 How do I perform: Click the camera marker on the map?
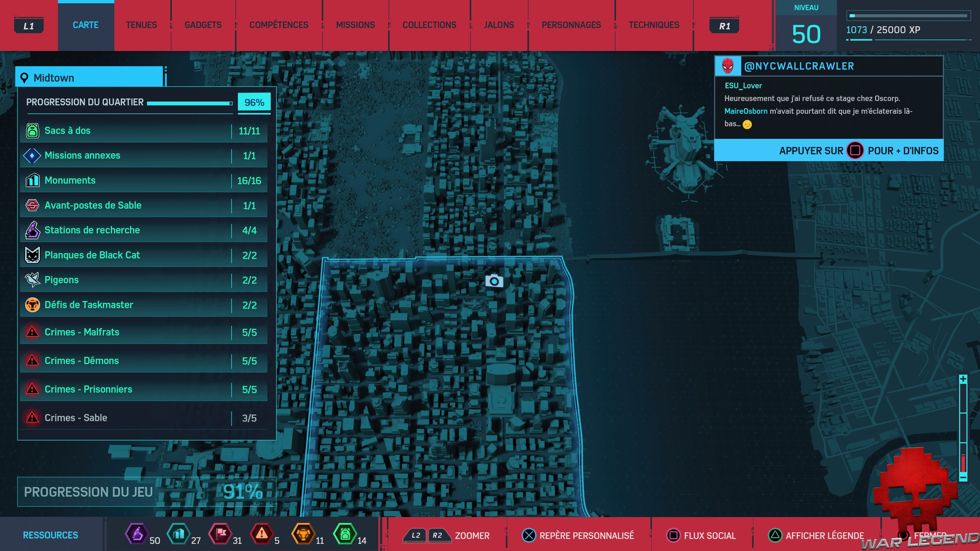coord(494,281)
